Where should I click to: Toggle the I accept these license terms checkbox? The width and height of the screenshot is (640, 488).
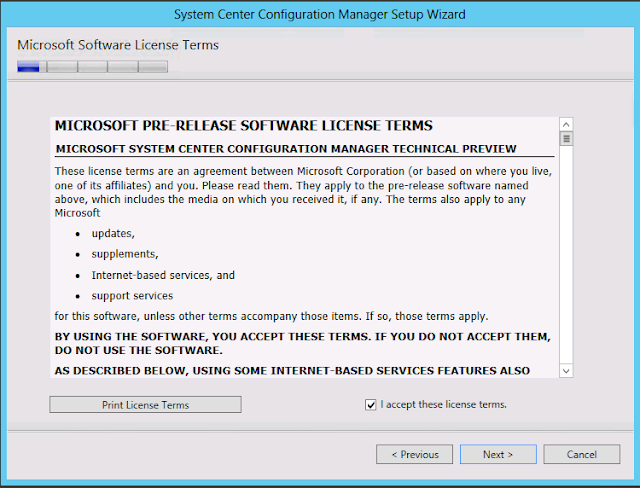[x=371, y=405]
